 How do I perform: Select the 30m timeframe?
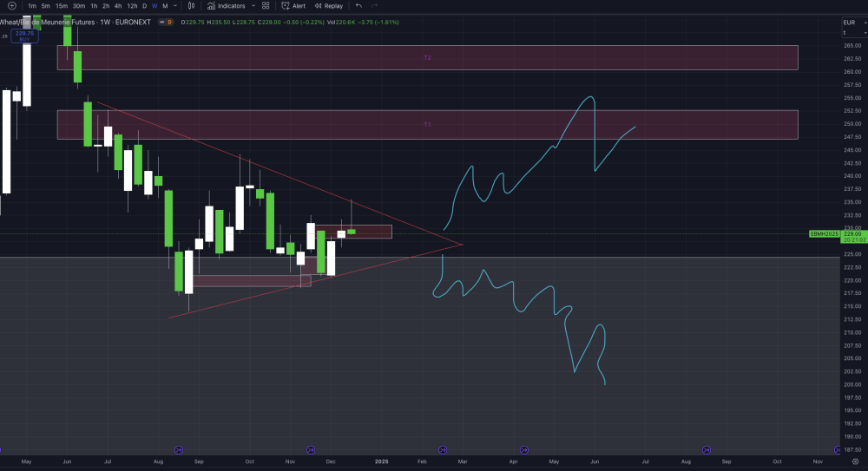point(79,6)
